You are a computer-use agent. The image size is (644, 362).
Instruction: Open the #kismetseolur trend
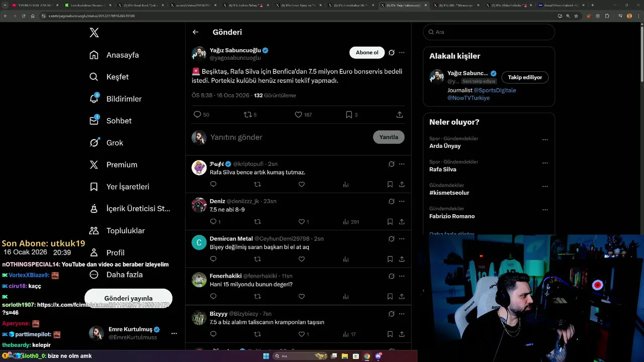pyautogui.click(x=449, y=193)
